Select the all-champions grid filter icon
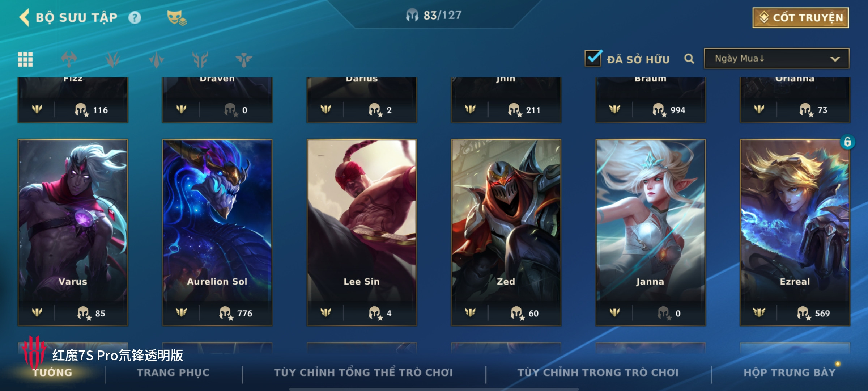The height and width of the screenshot is (391, 868). [x=25, y=59]
